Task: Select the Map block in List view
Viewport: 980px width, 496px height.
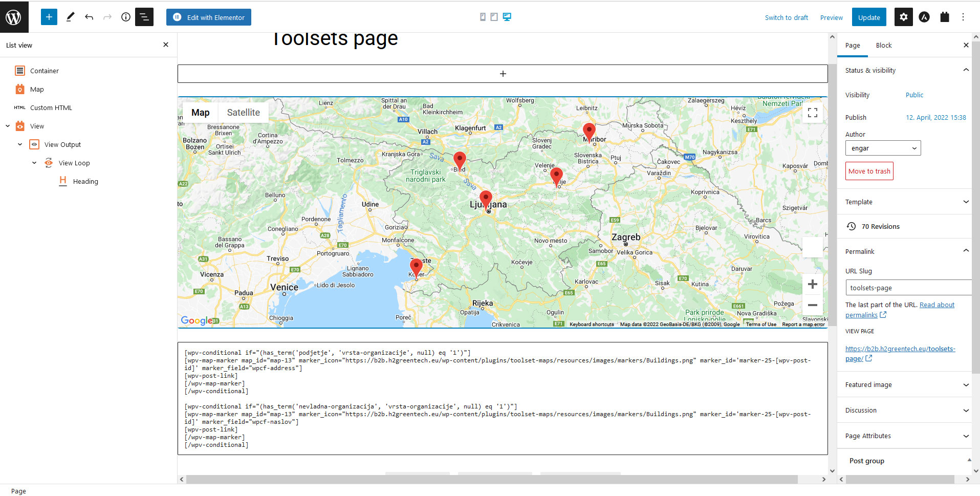Action: [x=37, y=89]
